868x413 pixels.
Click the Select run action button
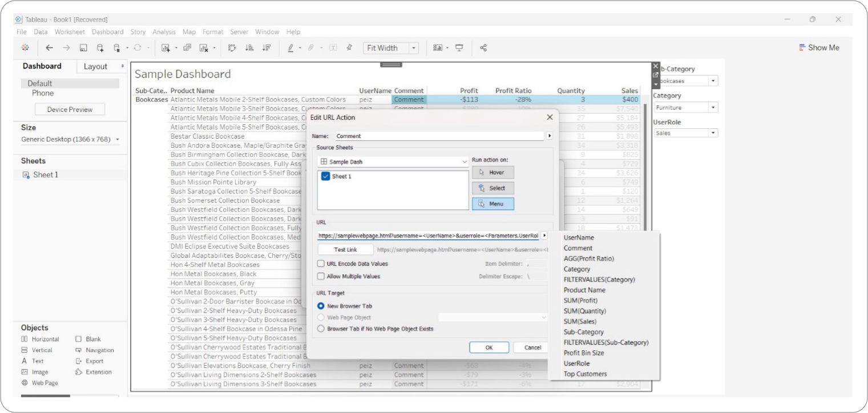click(492, 188)
